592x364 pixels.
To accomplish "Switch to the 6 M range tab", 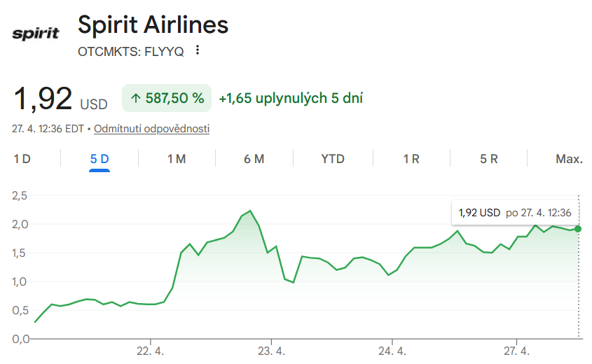I will point(254,159).
